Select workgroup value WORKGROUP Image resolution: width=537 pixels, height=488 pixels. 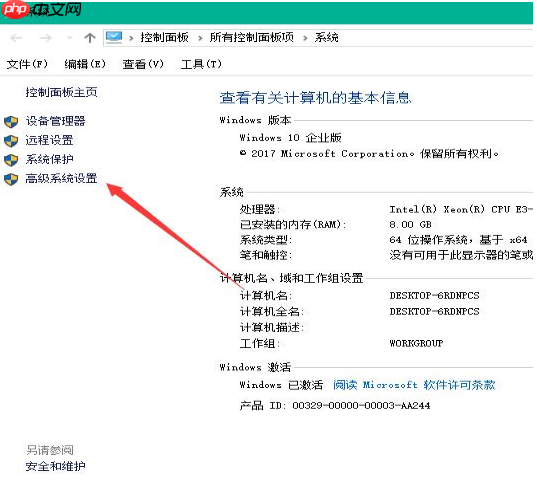point(416,343)
